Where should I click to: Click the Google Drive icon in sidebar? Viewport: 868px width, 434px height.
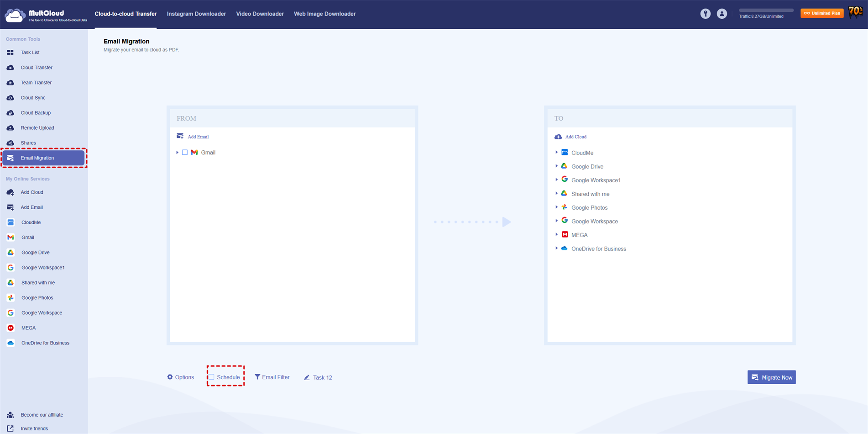pyautogui.click(x=10, y=253)
